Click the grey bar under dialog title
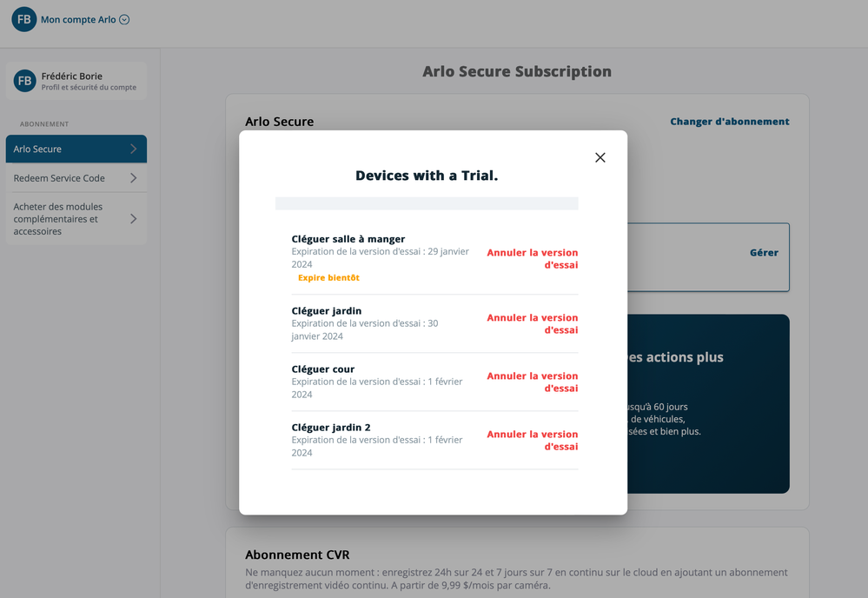The width and height of the screenshot is (868, 598). 427,203
